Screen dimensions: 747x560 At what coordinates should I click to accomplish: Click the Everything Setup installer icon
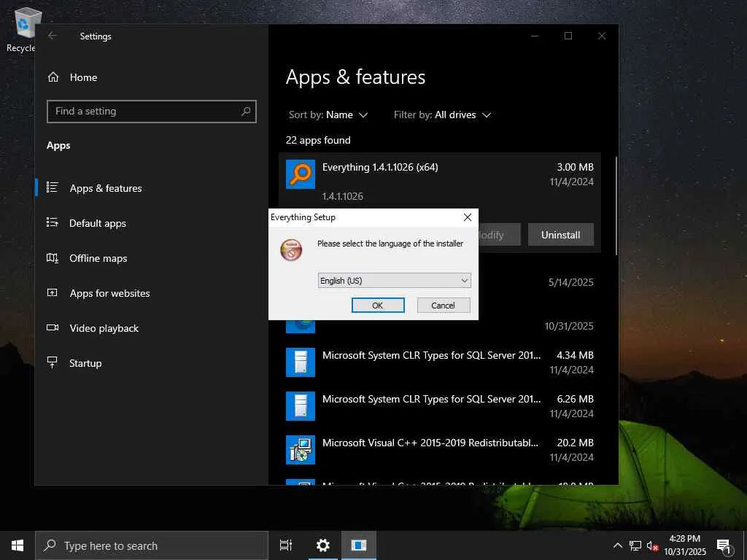pyautogui.click(x=291, y=250)
